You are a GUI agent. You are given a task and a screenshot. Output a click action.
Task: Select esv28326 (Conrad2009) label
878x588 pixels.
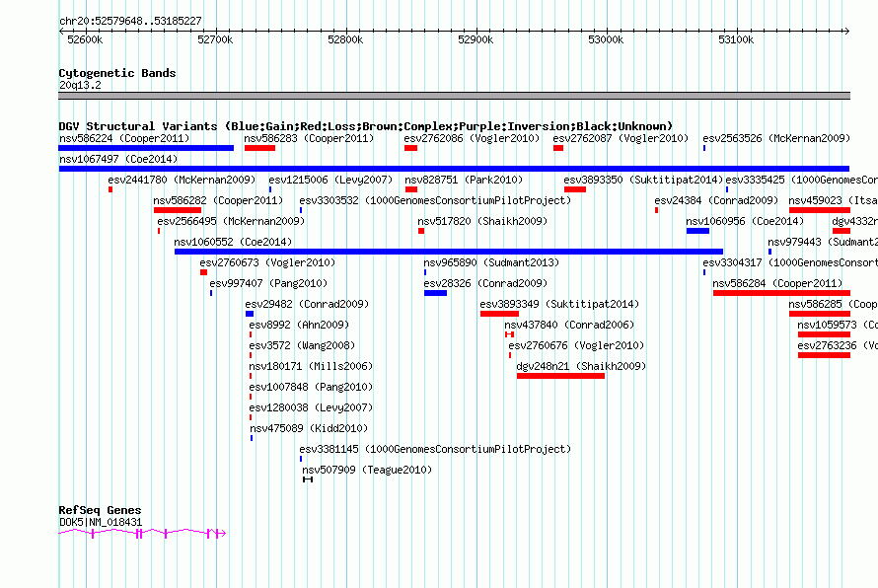tap(486, 283)
